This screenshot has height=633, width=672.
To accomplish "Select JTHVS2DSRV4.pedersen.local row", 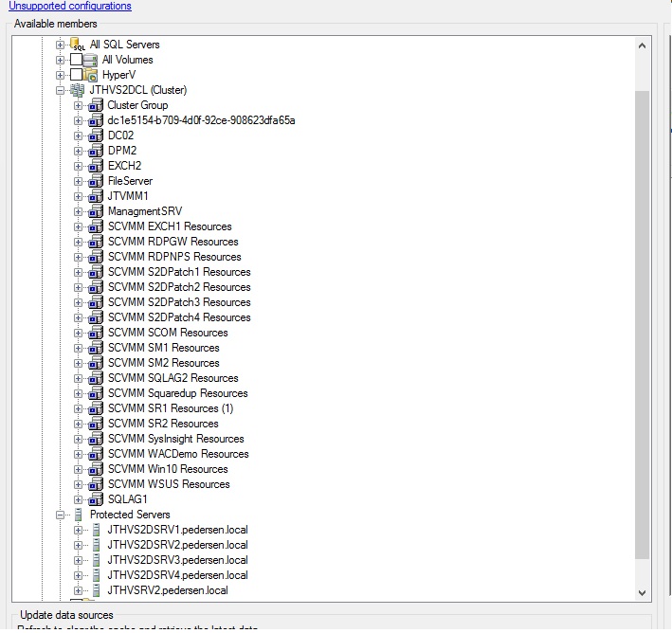I will 177,575.
